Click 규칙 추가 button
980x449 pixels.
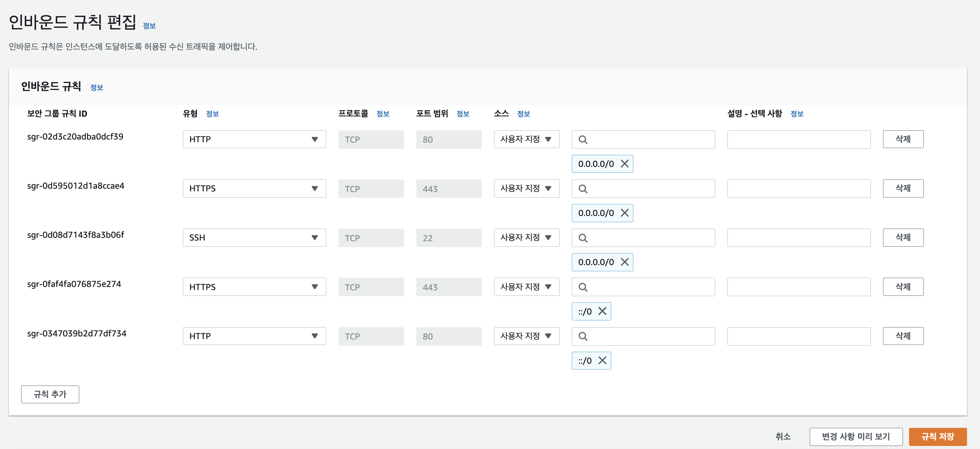click(x=50, y=394)
